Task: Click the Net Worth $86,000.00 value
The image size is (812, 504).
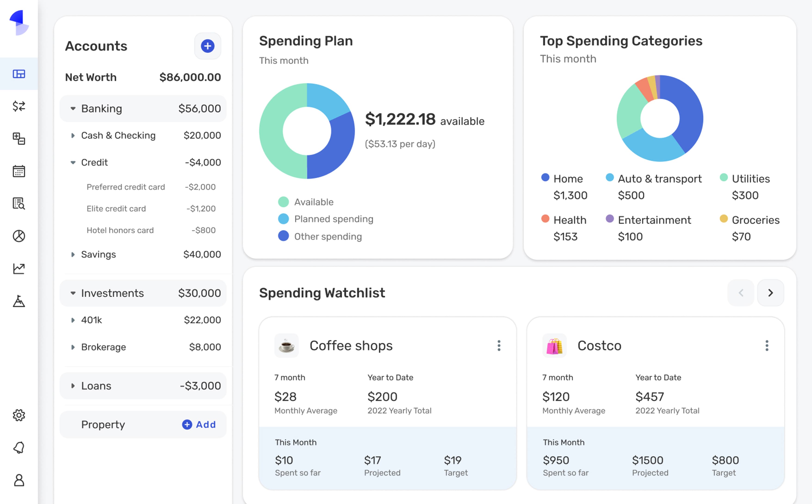Action: pos(190,77)
